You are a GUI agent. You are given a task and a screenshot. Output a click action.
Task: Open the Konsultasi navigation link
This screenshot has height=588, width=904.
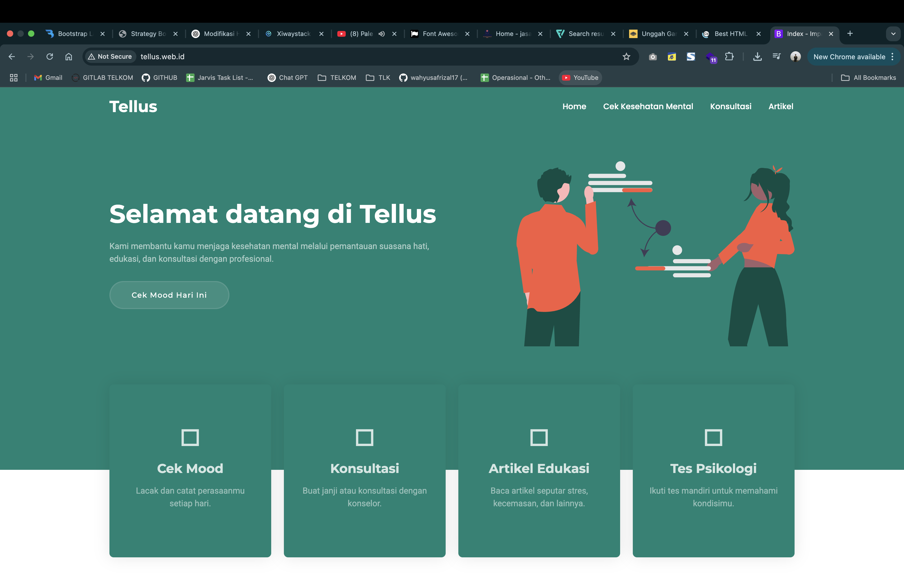click(x=730, y=106)
